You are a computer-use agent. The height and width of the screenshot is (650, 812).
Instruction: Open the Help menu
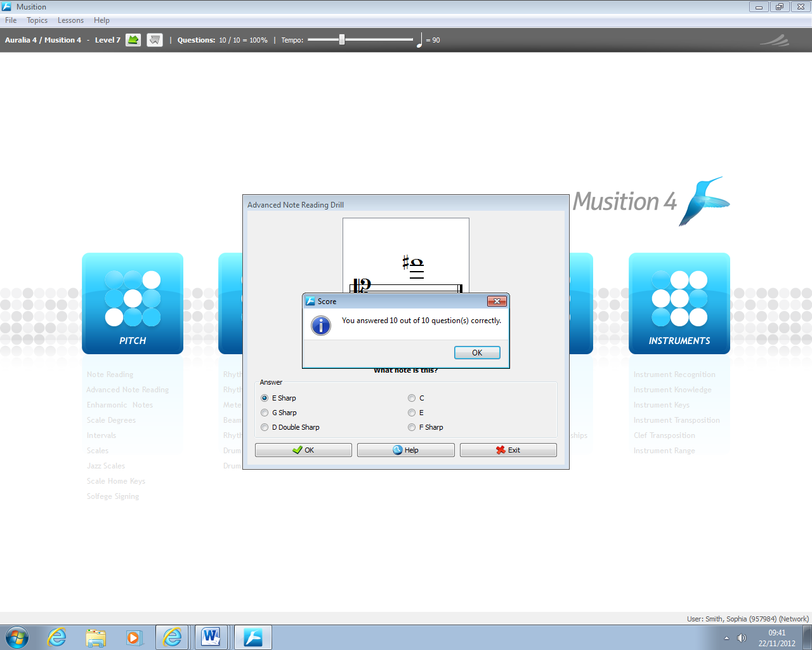(101, 20)
